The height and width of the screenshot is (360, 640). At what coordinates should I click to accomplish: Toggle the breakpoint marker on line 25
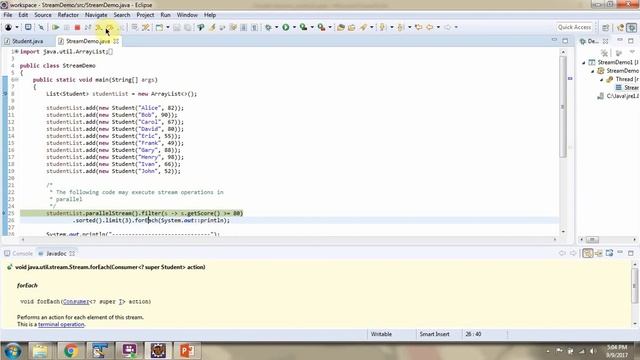4,213
